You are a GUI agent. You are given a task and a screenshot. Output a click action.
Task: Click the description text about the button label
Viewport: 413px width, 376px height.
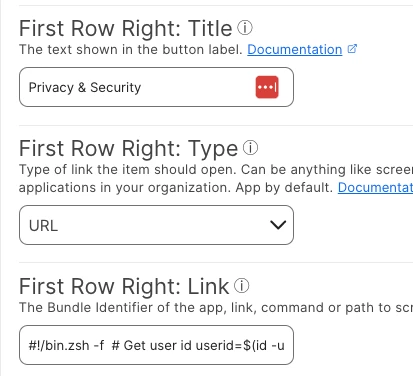(x=131, y=50)
